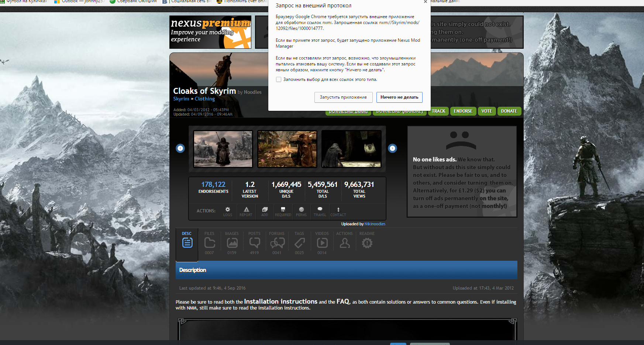Click the Installation instructions text
The image size is (644, 345).
[280, 302]
